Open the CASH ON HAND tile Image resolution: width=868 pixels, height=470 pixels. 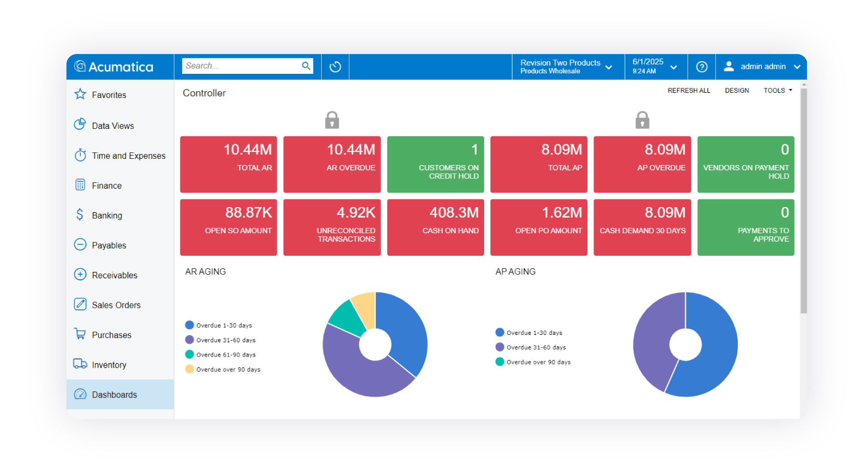pos(435,227)
